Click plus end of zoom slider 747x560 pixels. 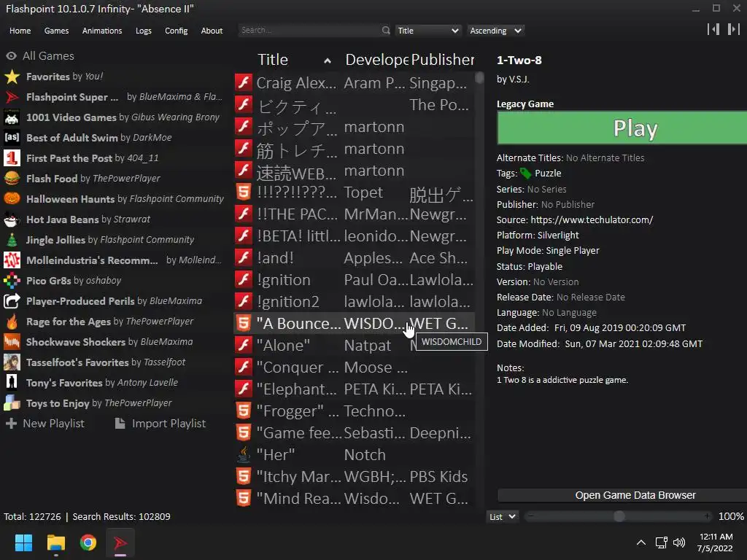708,517
